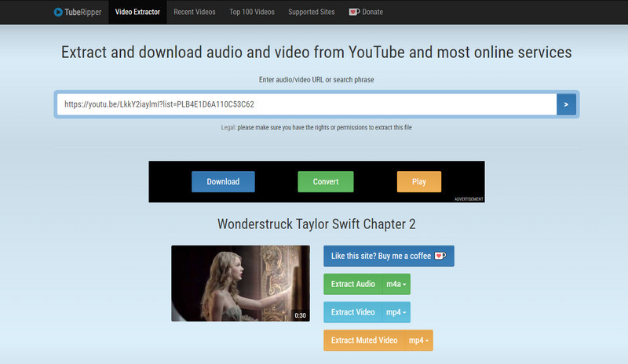Click the Taylor Swift video thumbnail
The image size is (628, 364).
tap(240, 283)
